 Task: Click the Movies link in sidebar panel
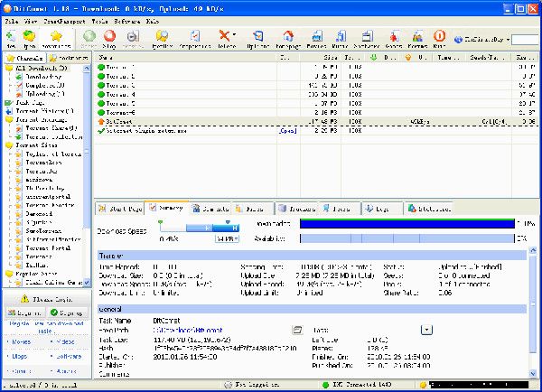[x=21, y=341]
